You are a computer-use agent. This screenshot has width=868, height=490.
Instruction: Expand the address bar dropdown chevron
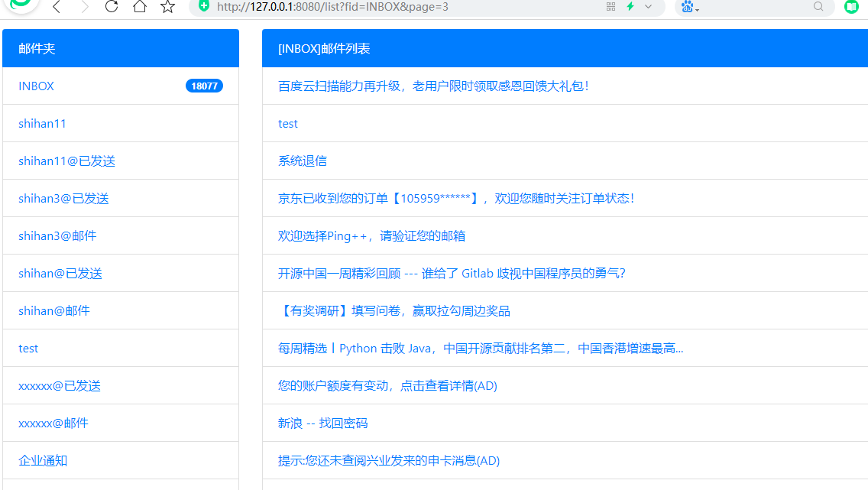pos(648,7)
